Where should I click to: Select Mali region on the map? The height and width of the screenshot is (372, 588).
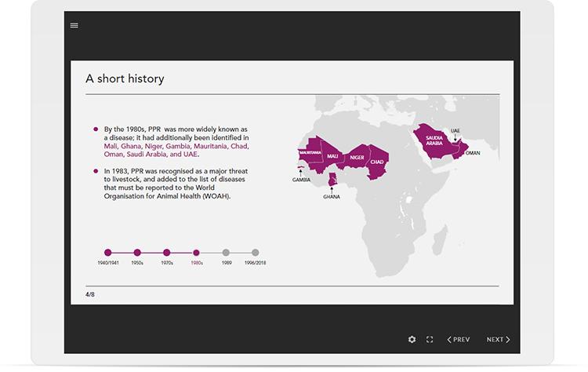pos(333,155)
